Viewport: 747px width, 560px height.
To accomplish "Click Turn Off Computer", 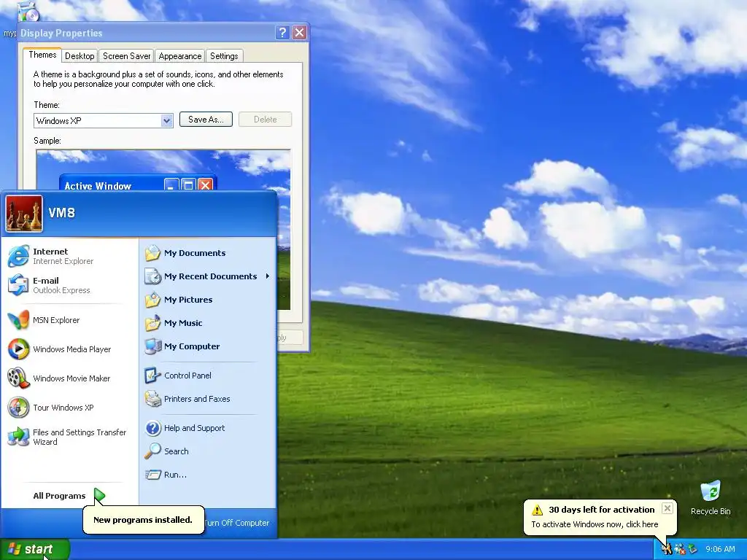I will (x=237, y=523).
